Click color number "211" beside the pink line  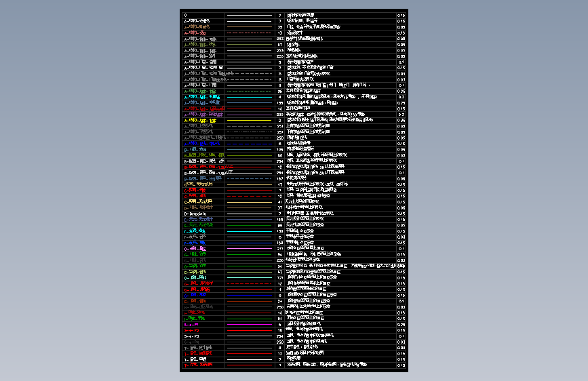click(279, 249)
